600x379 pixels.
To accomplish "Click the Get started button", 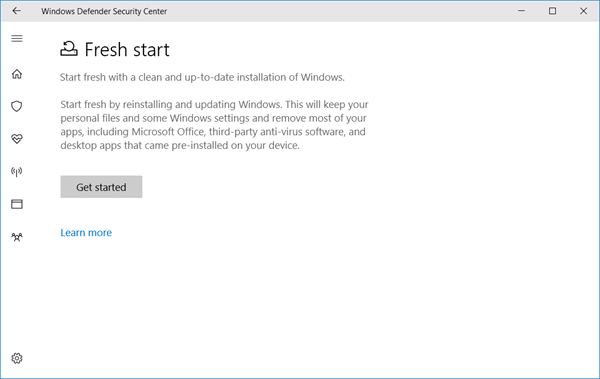I will 101,187.
